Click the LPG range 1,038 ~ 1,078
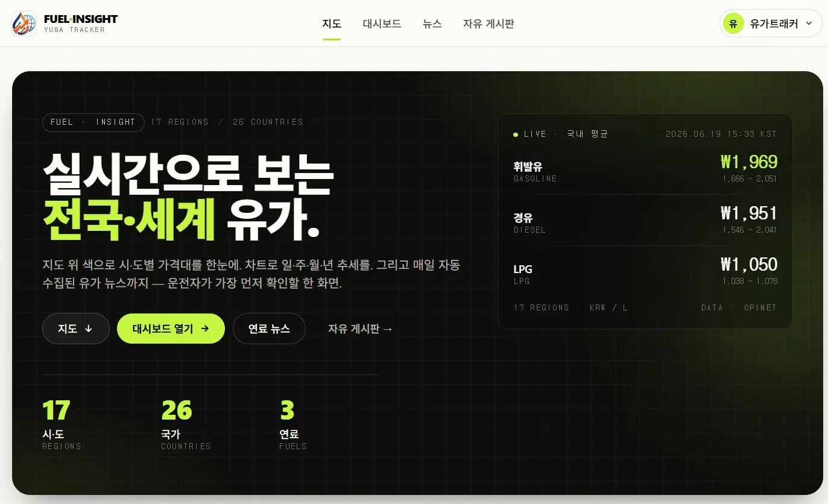 point(750,282)
